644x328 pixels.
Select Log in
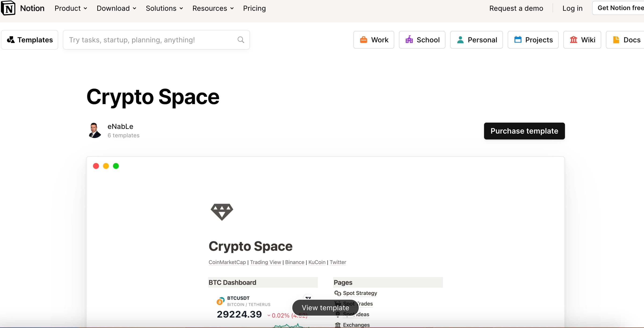coord(572,8)
